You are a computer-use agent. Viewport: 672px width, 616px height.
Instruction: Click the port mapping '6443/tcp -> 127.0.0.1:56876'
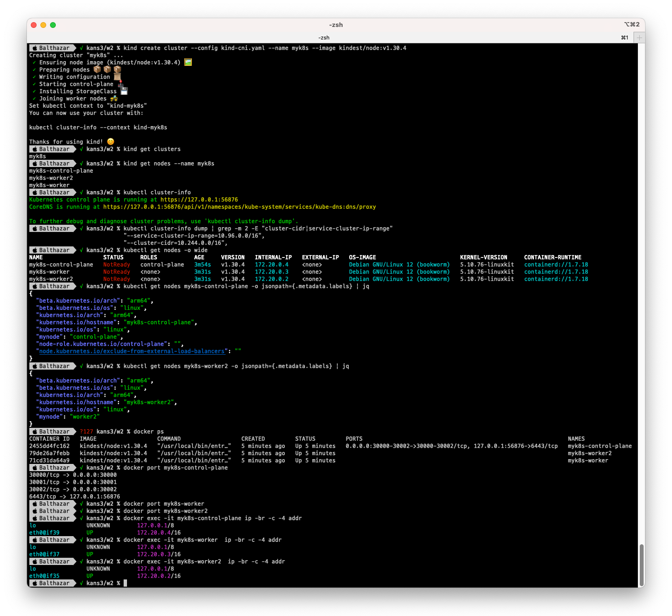pos(75,497)
